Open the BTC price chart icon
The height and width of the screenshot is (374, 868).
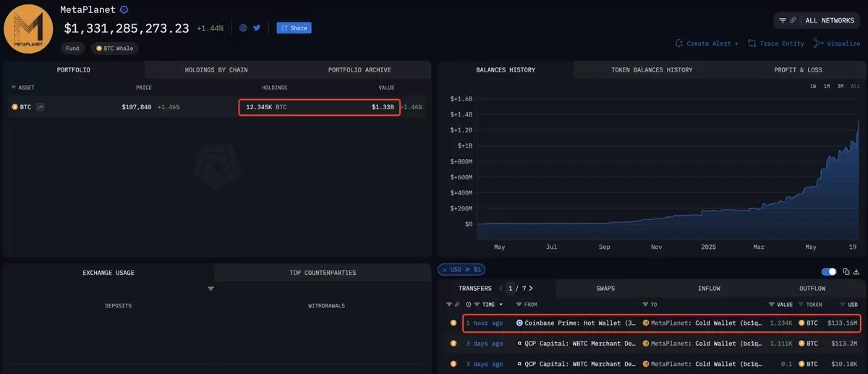[x=41, y=107]
